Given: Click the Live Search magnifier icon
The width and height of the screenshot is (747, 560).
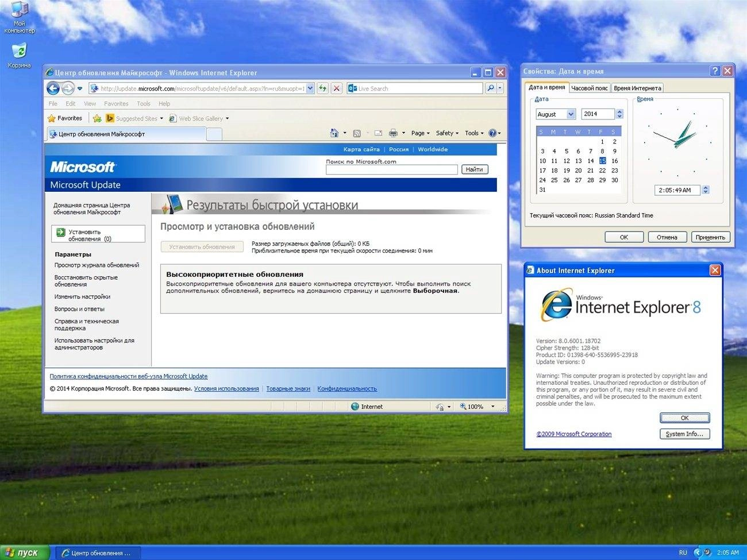Looking at the screenshot, I should [x=490, y=88].
